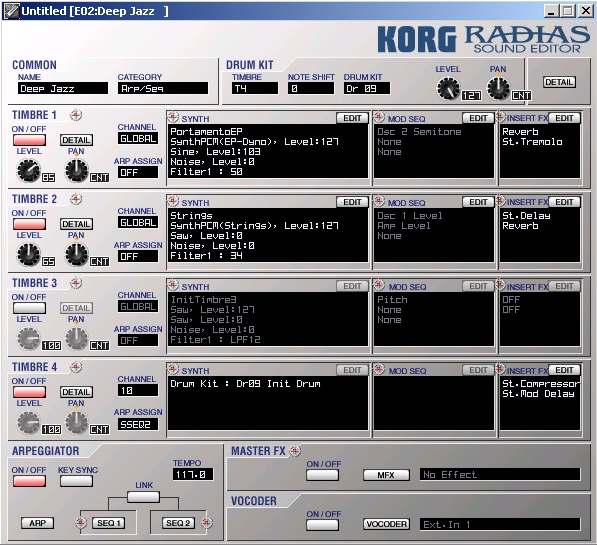Viewport: 597px width, 545px height.
Task: Click the Note Shift field showing 0
Action: coord(311,88)
